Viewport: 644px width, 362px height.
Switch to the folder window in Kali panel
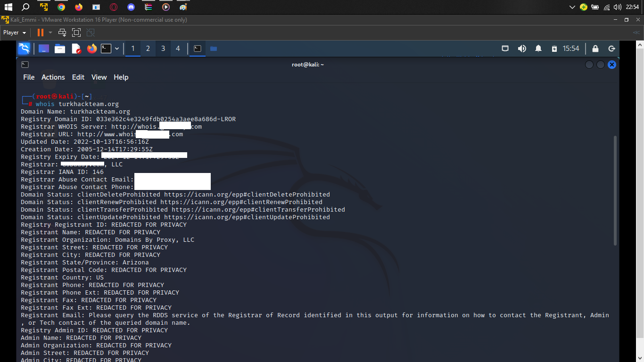click(x=214, y=49)
